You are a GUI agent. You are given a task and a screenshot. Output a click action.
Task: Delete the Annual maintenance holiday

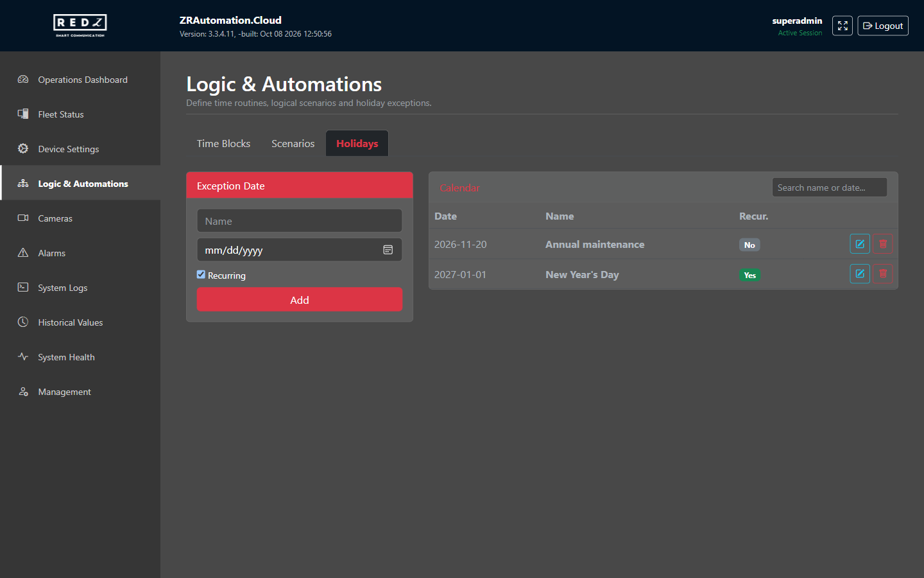coord(883,244)
